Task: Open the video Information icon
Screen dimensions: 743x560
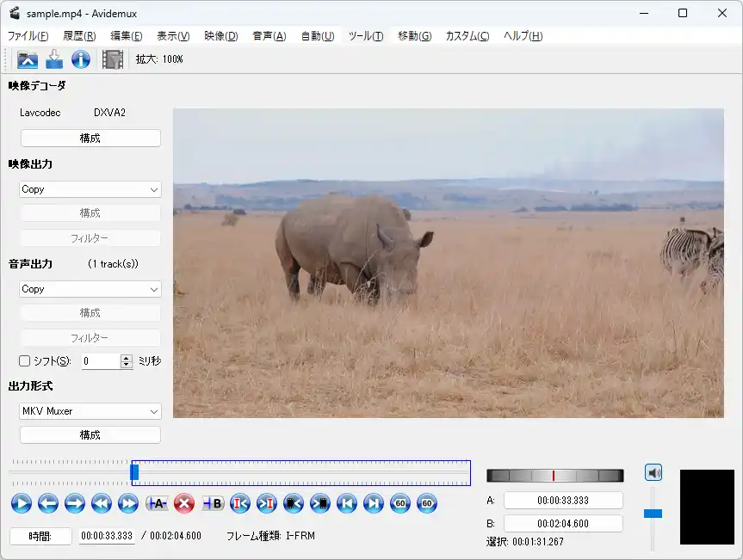Action: (x=81, y=59)
